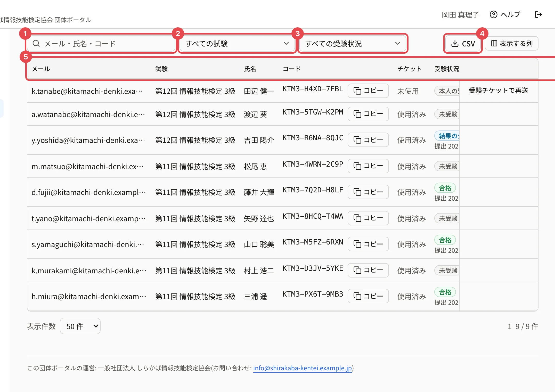
Task: Click the メール column header
Action: click(41, 69)
